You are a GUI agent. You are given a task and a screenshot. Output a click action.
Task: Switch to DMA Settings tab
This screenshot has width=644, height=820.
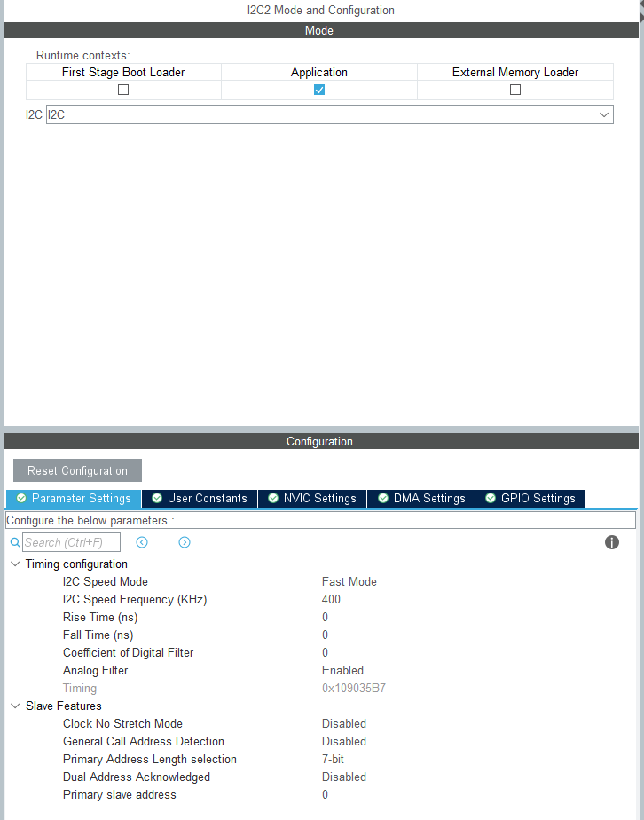tap(421, 499)
